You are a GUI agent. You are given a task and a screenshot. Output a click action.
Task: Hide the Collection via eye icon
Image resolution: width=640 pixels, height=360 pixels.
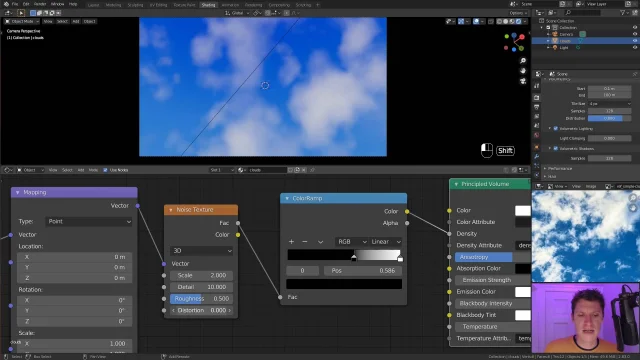coord(635,28)
